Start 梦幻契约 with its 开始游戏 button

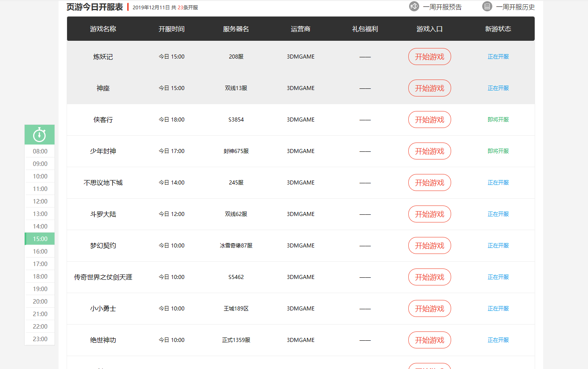(x=430, y=245)
